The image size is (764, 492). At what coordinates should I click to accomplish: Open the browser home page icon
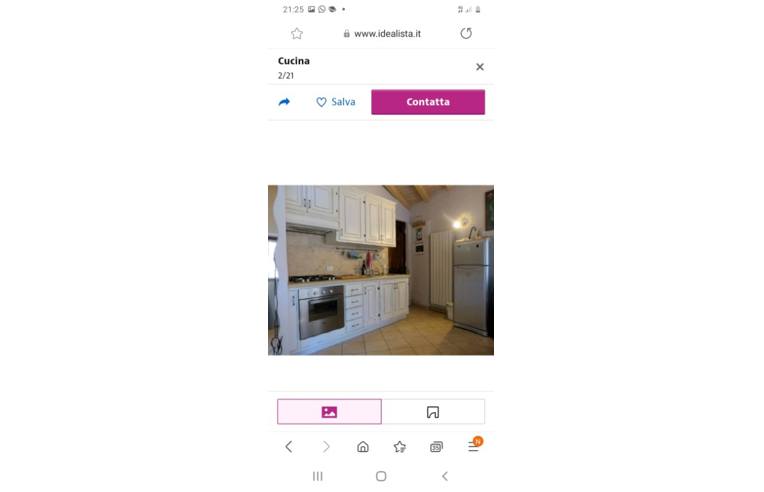[x=363, y=447]
